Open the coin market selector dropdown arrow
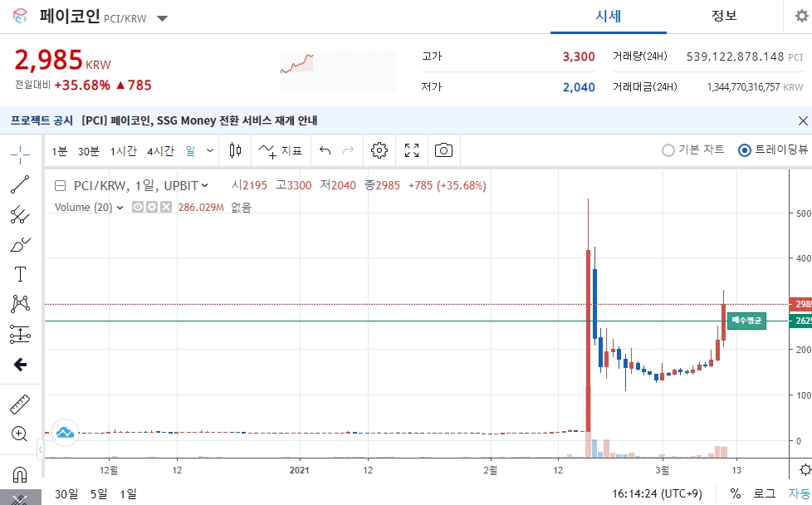The width and height of the screenshot is (812, 505). 162,18
